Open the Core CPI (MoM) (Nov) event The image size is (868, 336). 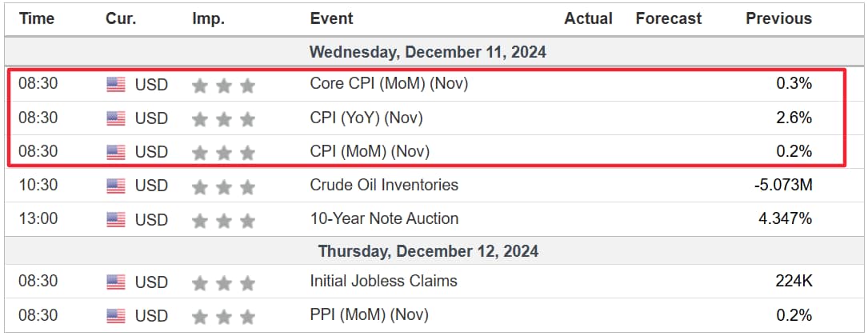pos(389,83)
